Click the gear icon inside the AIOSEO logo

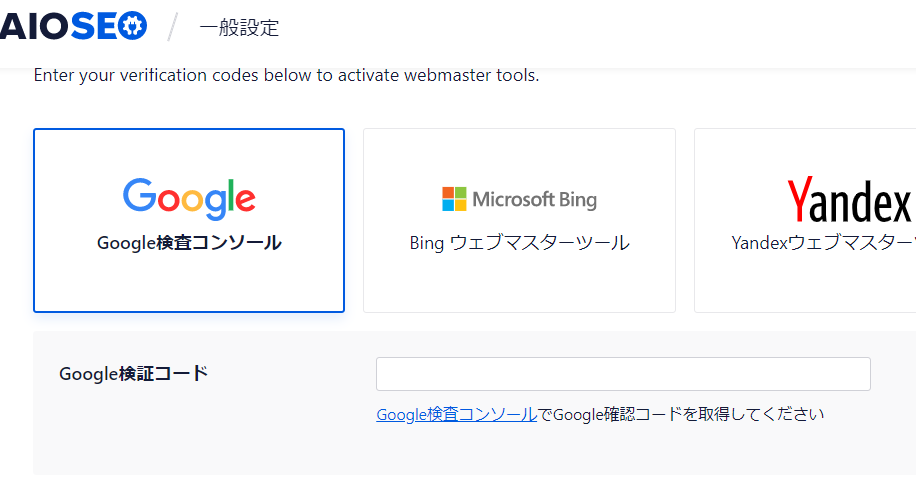coord(132,27)
